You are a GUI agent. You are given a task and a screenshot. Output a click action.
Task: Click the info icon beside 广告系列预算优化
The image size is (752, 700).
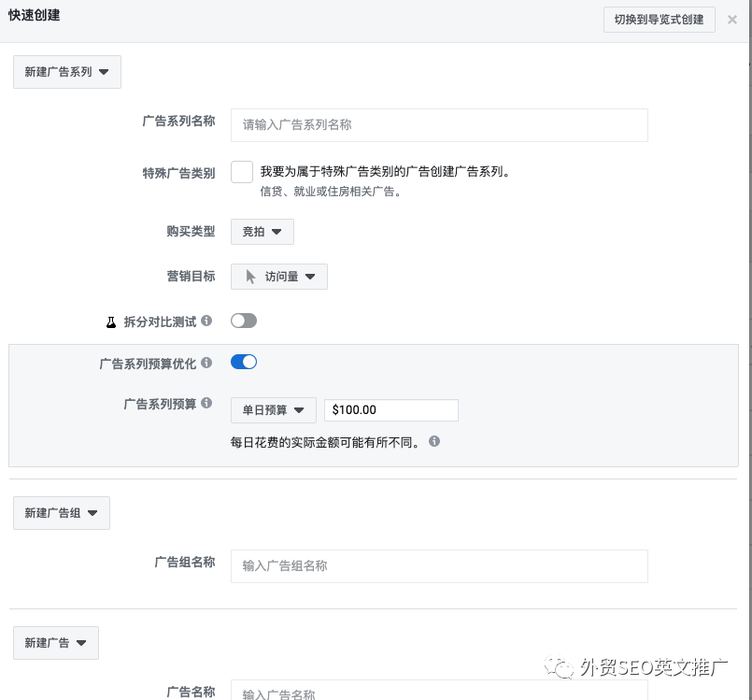click(x=206, y=362)
